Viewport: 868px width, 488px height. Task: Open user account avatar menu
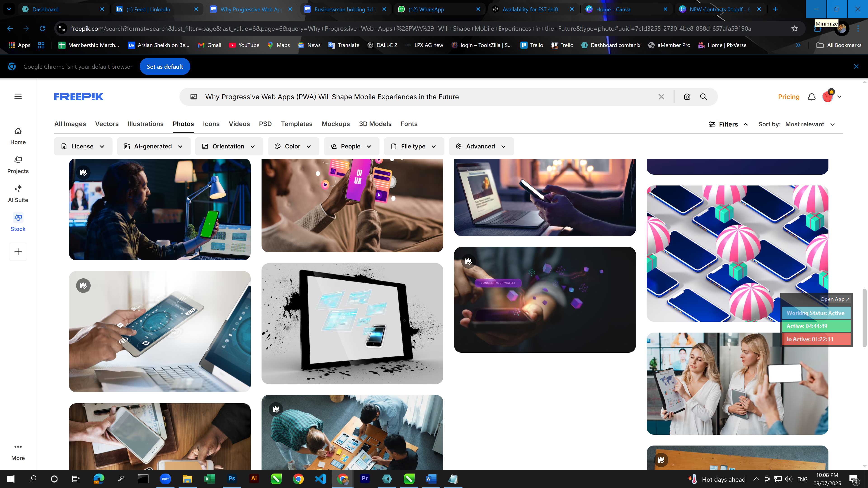tap(832, 96)
